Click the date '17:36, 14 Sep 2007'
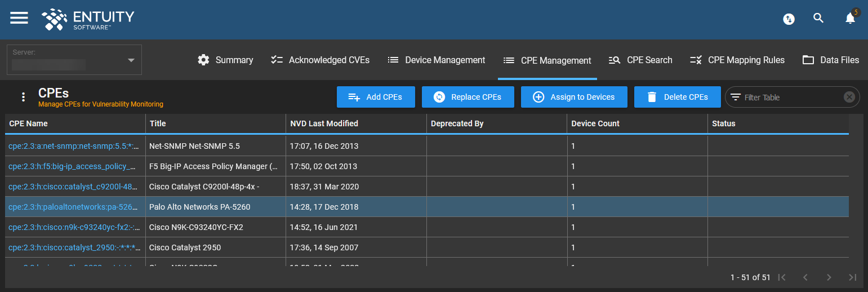 click(324, 247)
